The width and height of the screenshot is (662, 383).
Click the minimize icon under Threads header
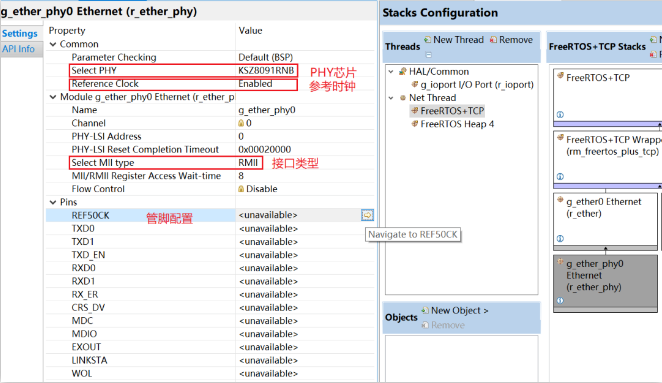(x=429, y=55)
